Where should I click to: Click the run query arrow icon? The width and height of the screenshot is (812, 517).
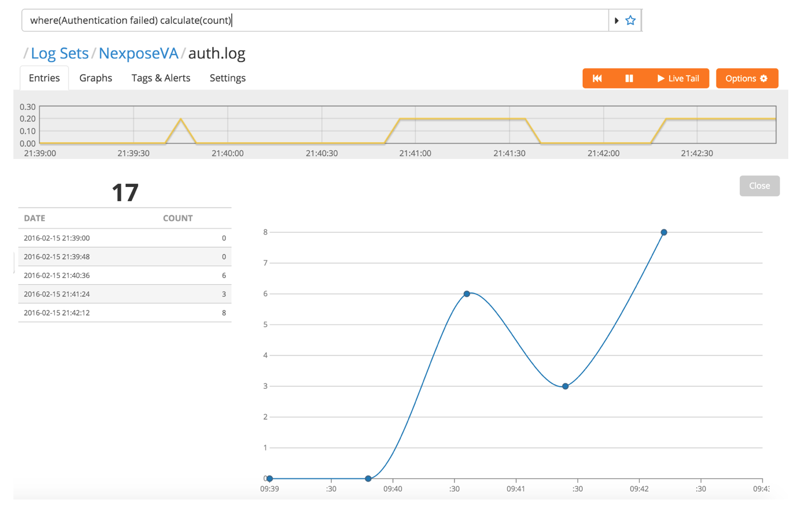[616, 21]
